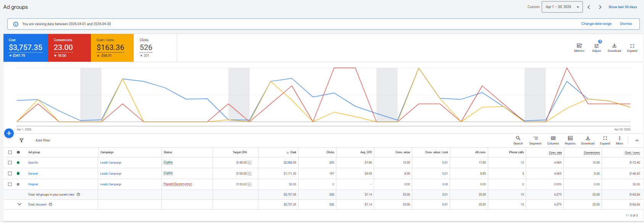Dismiss the date range banner
The height and width of the screenshot is (223, 644).
pos(626,24)
